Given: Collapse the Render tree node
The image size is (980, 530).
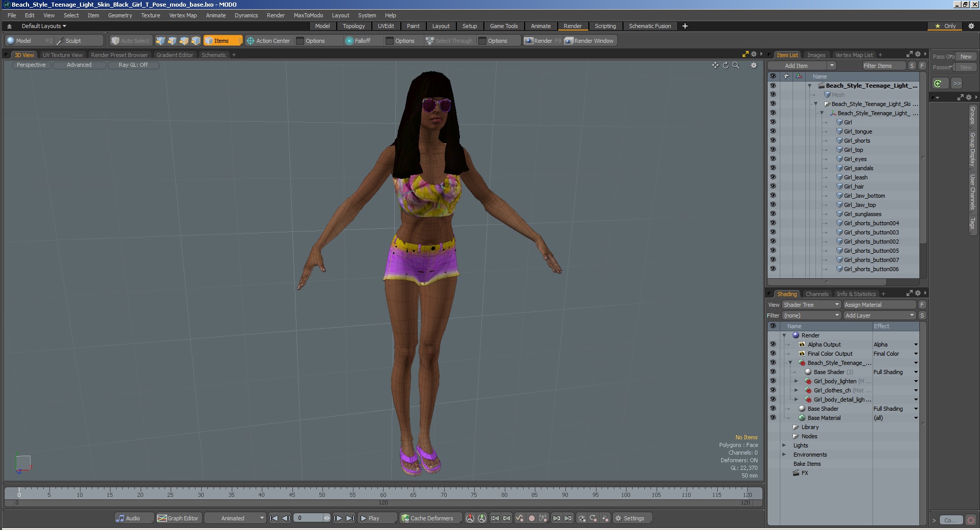Looking at the screenshot, I should [784, 335].
